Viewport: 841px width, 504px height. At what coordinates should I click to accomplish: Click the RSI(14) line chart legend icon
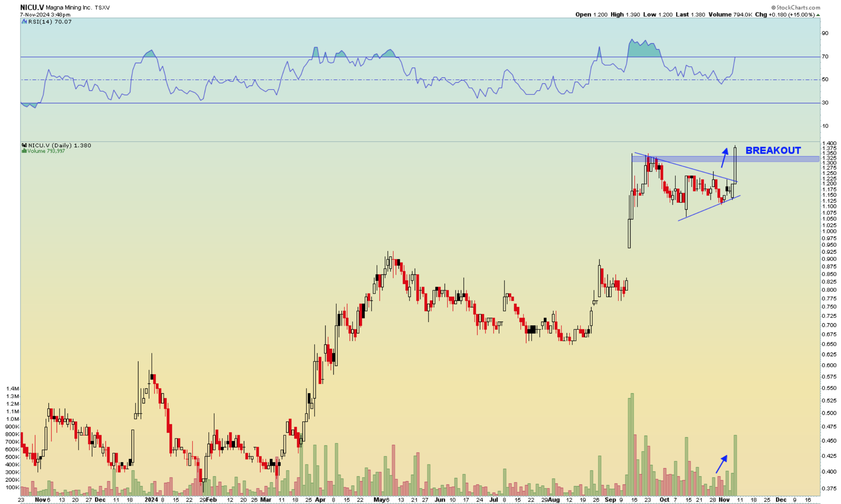[24, 22]
